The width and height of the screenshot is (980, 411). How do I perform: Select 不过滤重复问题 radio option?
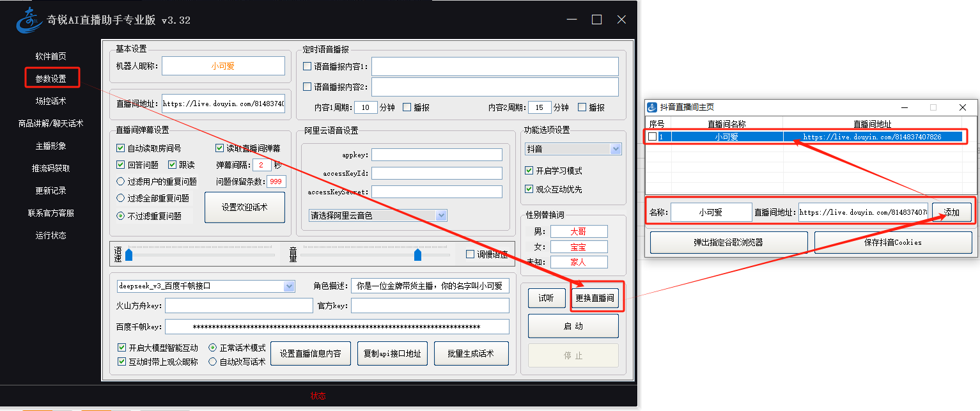(x=120, y=216)
